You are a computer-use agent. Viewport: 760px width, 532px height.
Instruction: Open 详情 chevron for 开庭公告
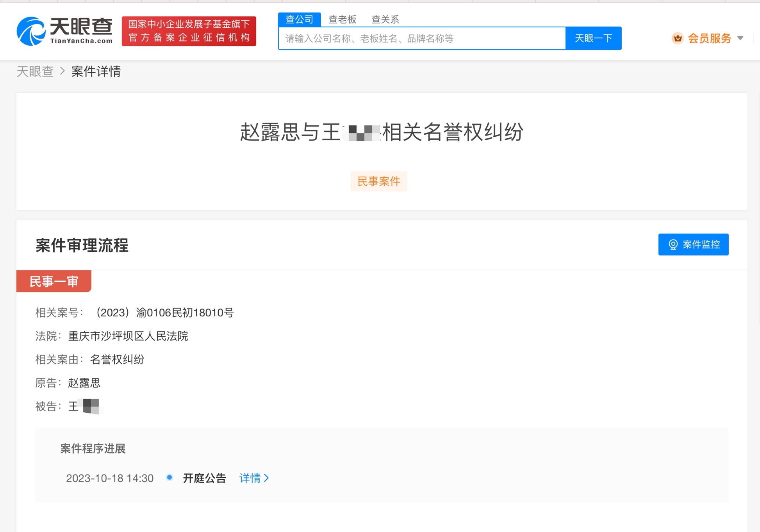[x=266, y=478]
